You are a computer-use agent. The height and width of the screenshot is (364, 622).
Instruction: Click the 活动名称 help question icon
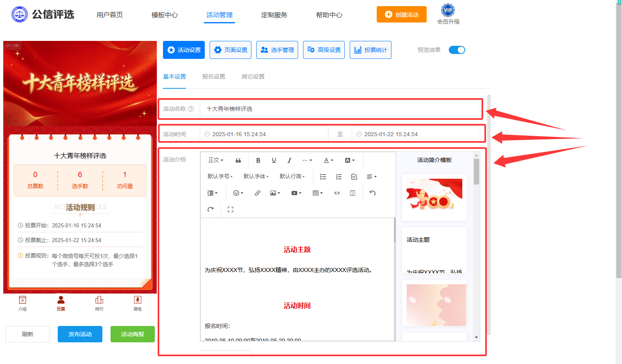click(x=191, y=109)
